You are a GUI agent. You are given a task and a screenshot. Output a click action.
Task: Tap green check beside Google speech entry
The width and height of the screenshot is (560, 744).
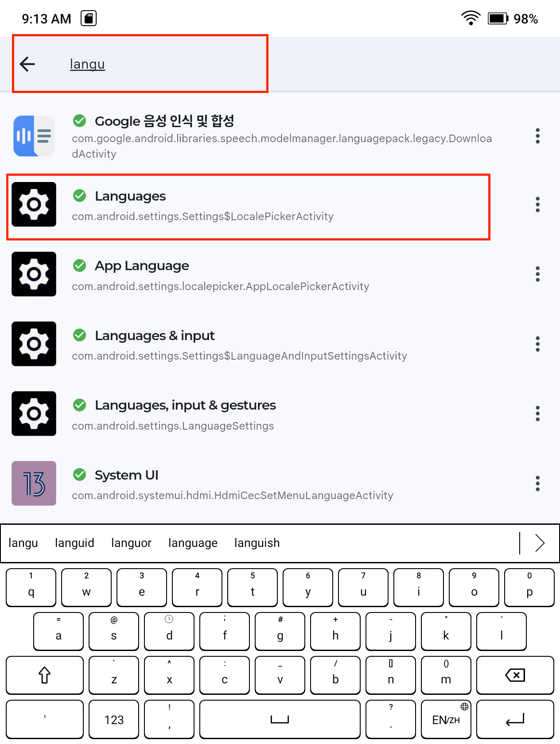coord(80,120)
